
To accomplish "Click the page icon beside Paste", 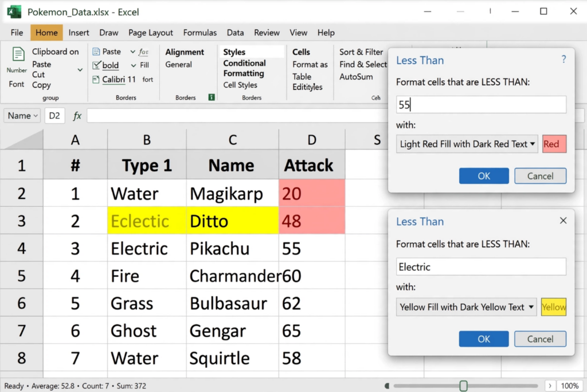I will [x=96, y=52].
